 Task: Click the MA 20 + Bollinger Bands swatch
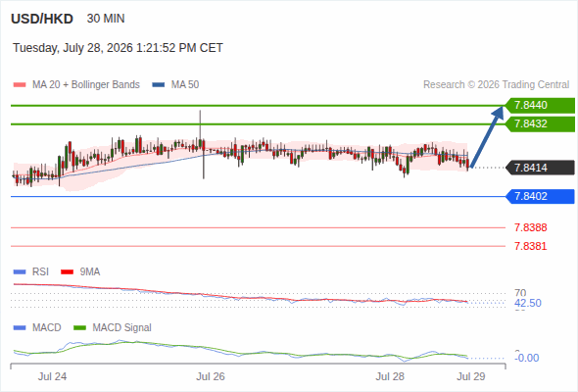pyautogui.click(x=20, y=85)
